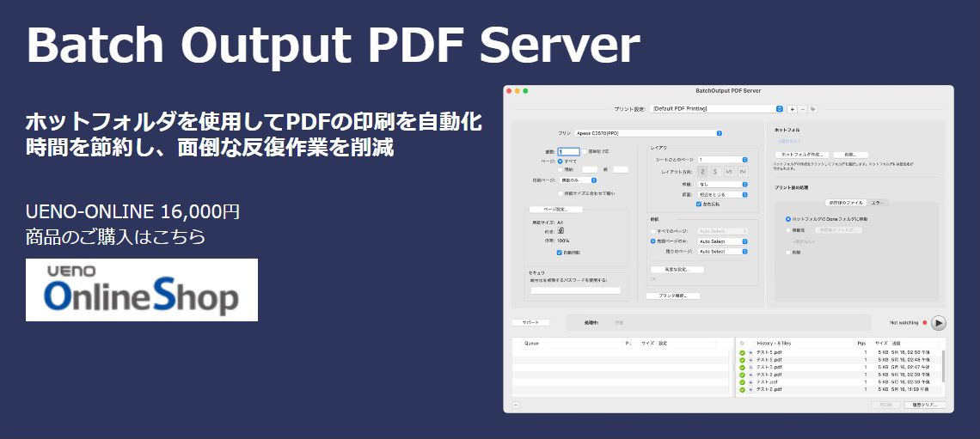Select the move-to destination radio
Screen dimensions: 980x439
[x=788, y=230]
